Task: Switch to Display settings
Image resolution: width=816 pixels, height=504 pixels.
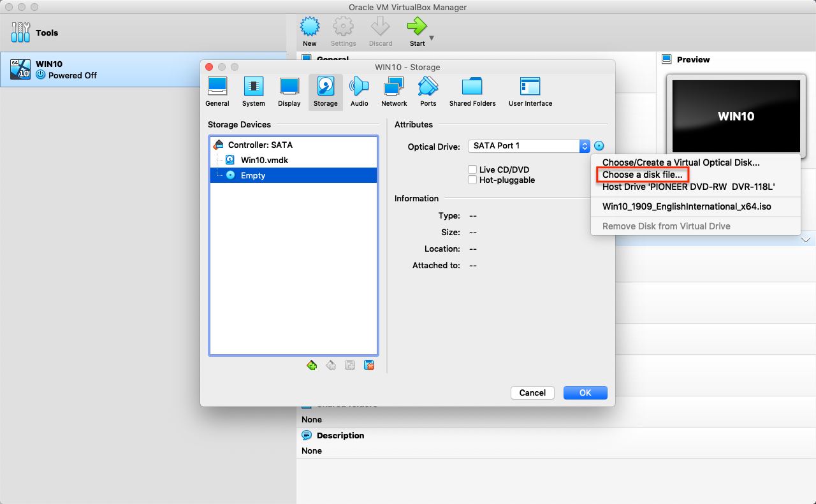Action: (289, 92)
